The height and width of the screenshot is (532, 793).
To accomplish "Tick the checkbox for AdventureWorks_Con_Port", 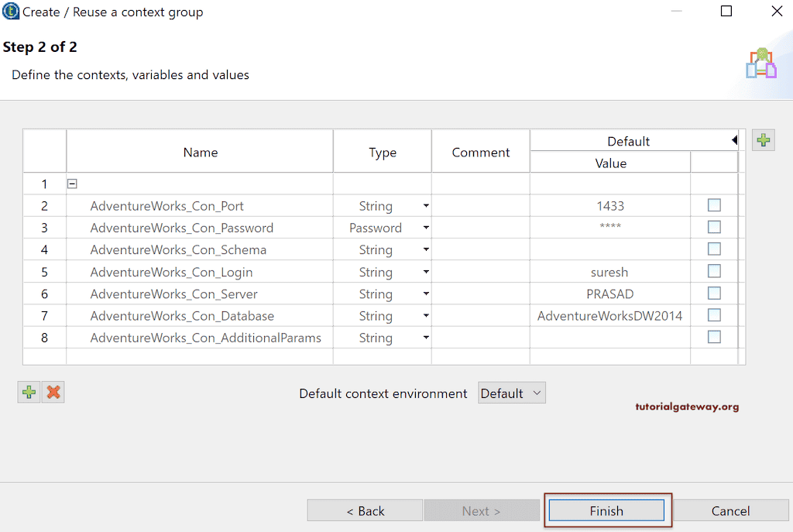I will tap(714, 205).
